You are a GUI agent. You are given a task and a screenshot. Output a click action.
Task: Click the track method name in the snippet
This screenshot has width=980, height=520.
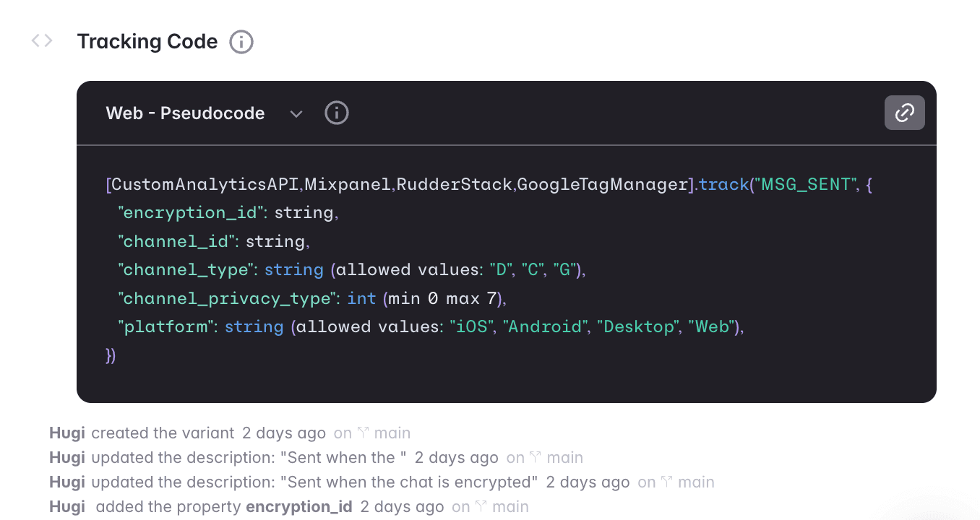coord(723,184)
